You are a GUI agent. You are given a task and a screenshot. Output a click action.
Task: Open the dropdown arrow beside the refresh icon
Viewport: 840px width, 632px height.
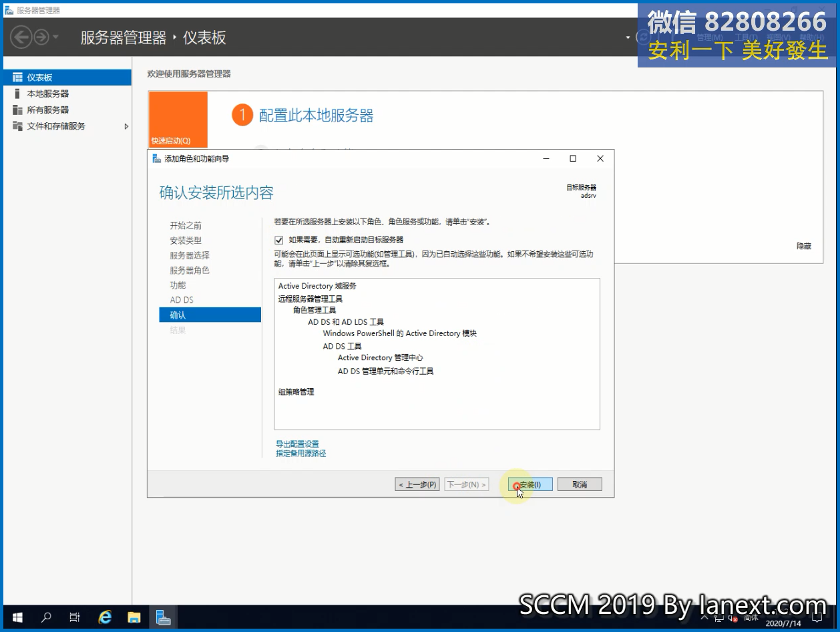(628, 37)
